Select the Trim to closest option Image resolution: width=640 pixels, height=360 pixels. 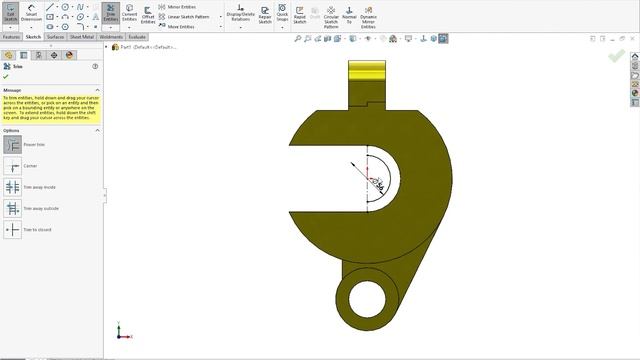[13, 229]
